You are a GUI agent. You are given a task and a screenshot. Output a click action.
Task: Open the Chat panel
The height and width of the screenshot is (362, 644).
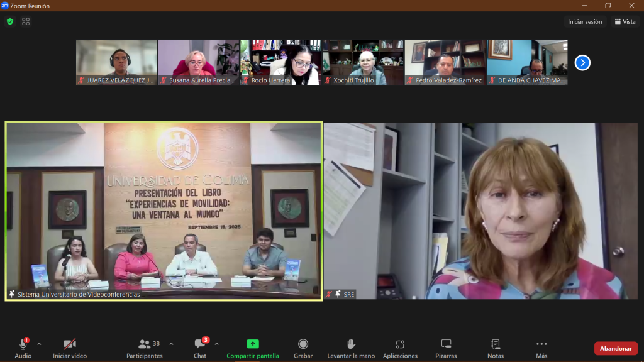tap(200, 348)
